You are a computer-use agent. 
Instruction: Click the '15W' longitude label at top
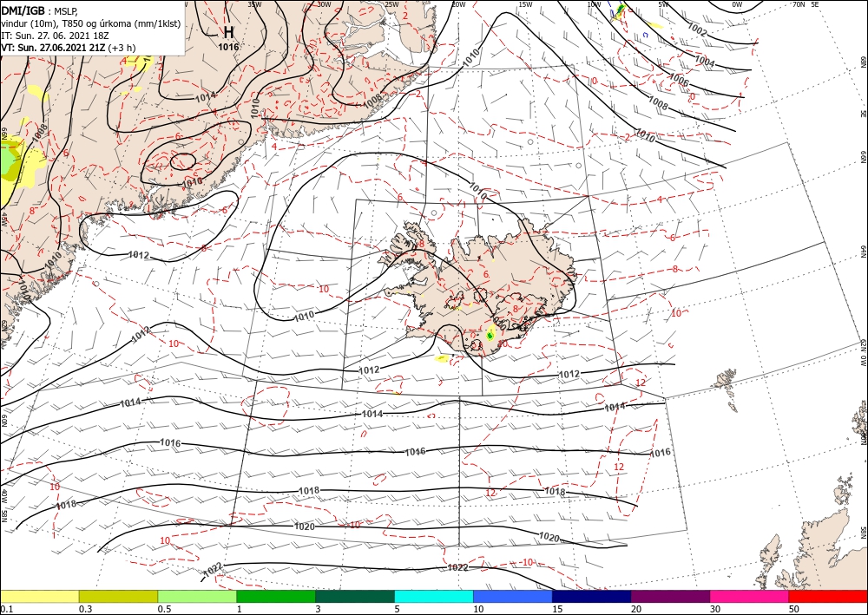525,4
